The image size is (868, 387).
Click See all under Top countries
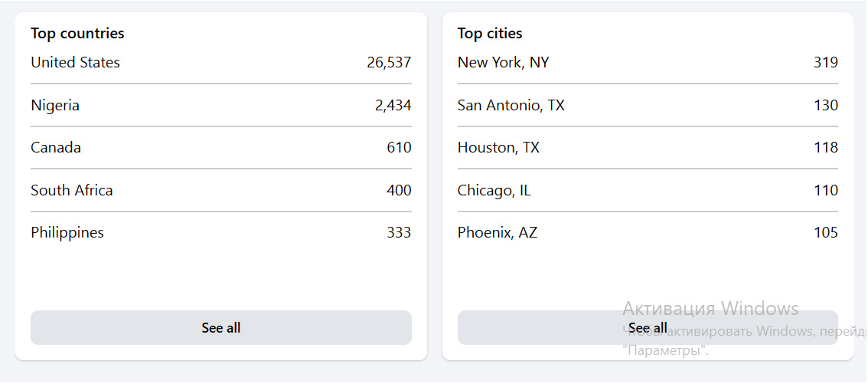tap(221, 328)
